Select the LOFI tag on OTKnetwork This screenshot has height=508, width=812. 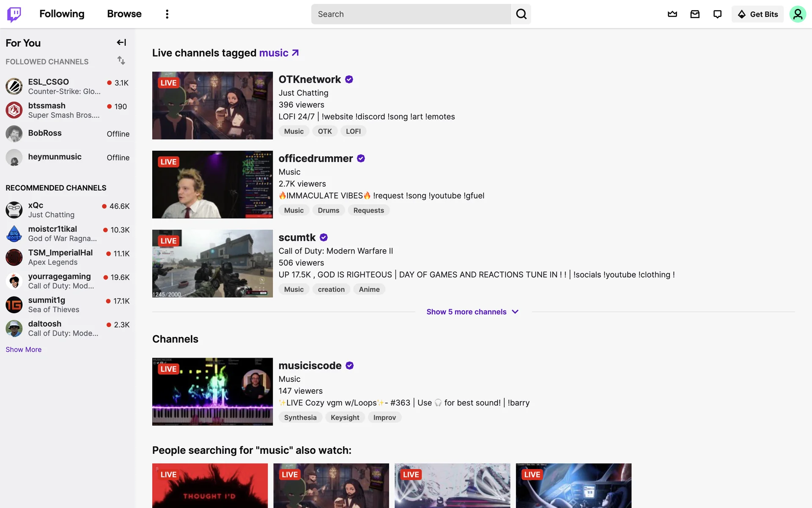(x=353, y=131)
